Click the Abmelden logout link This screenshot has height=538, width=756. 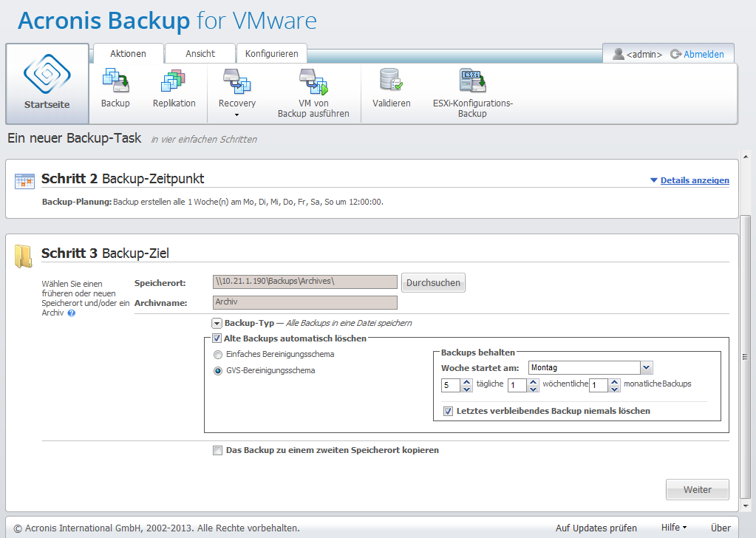click(x=704, y=54)
